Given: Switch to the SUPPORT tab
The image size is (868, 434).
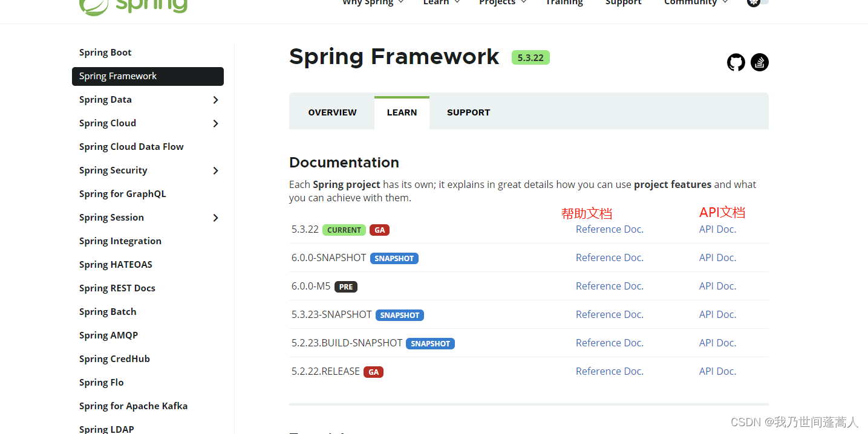Looking at the screenshot, I should (x=468, y=112).
